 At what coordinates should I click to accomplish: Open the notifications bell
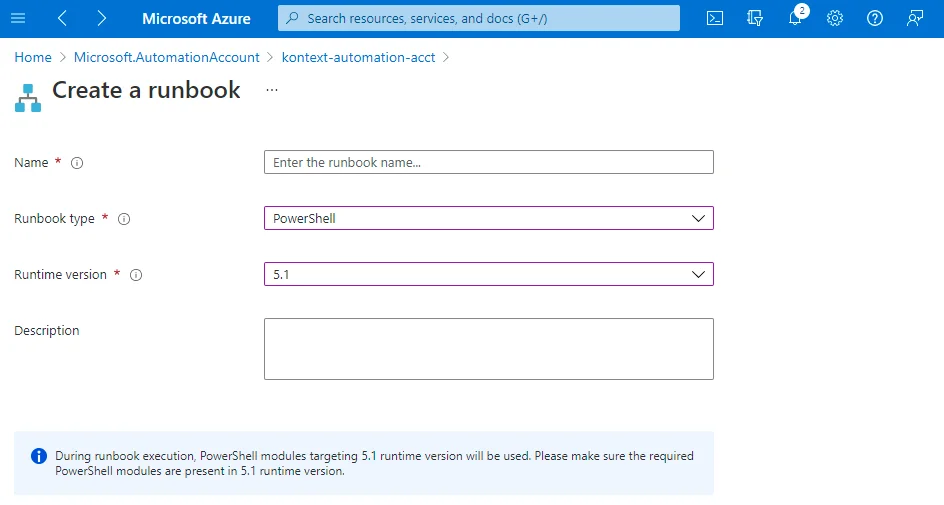pos(796,18)
